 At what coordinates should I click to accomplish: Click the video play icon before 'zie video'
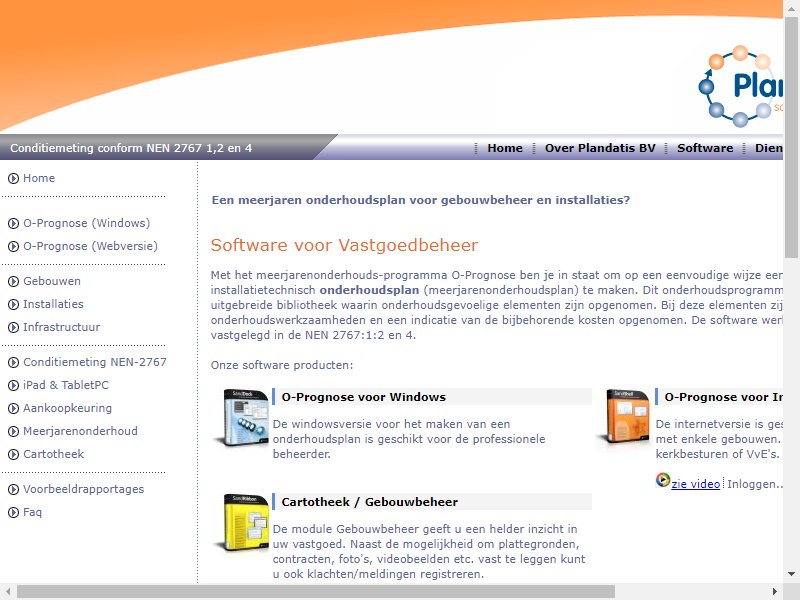[x=662, y=480]
